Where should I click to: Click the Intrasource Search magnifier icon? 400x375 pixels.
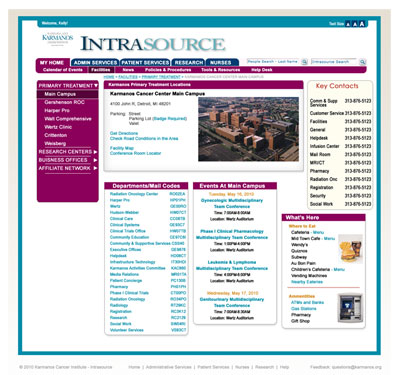363,62
